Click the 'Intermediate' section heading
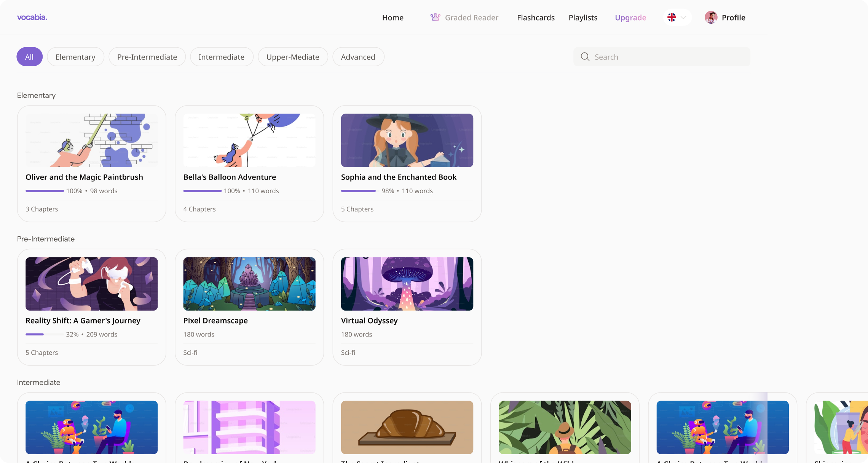 38,382
